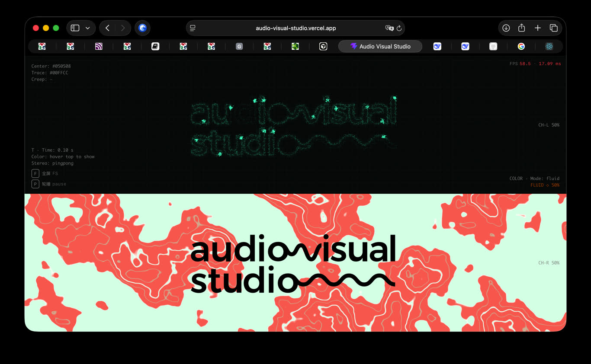This screenshot has width=591, height=364.
Task: Show downloads with the download arrow icon
Action: pyautogui.click(x=506, y=28)
